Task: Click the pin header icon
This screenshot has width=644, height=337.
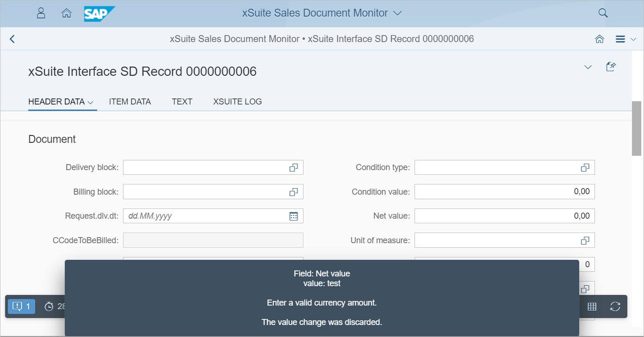Action: (611, 67)
